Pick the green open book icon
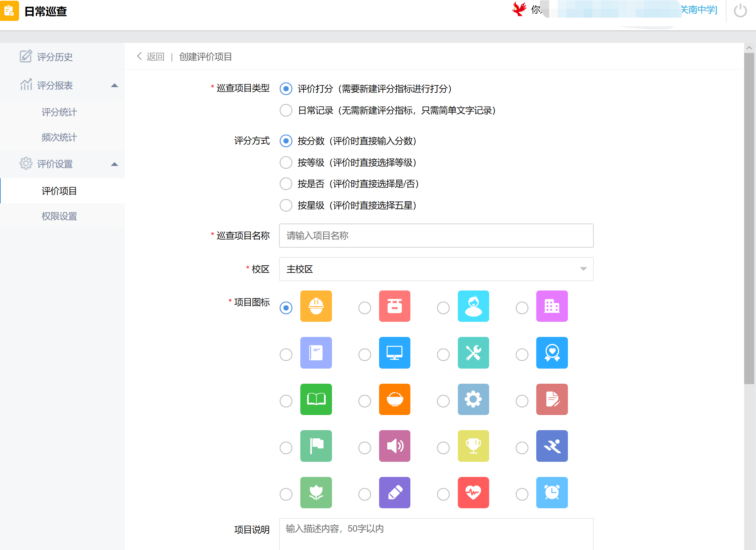 click(x=316, y=399)
